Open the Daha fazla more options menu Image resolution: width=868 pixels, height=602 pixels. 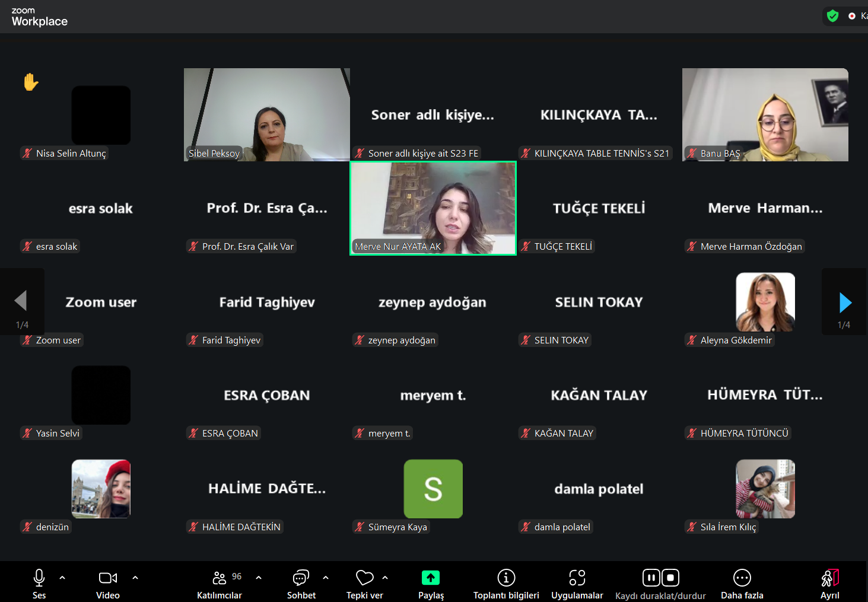click(x=742, y=578)
